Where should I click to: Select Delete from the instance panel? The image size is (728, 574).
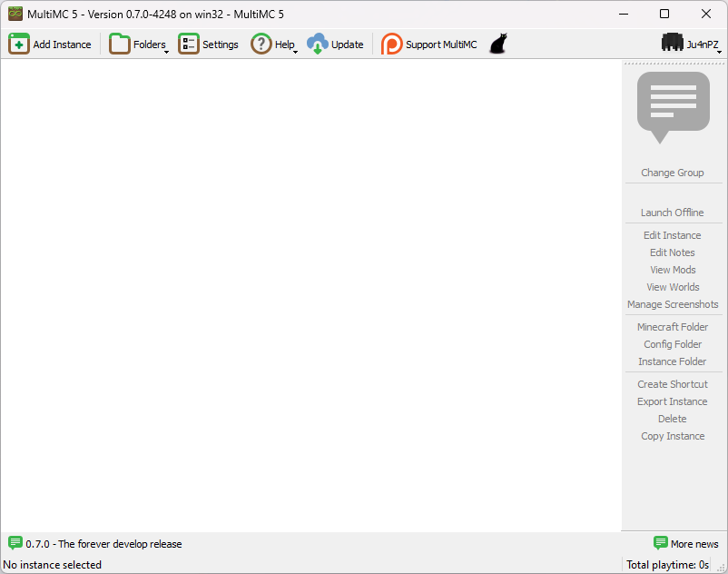coord(672,419)
